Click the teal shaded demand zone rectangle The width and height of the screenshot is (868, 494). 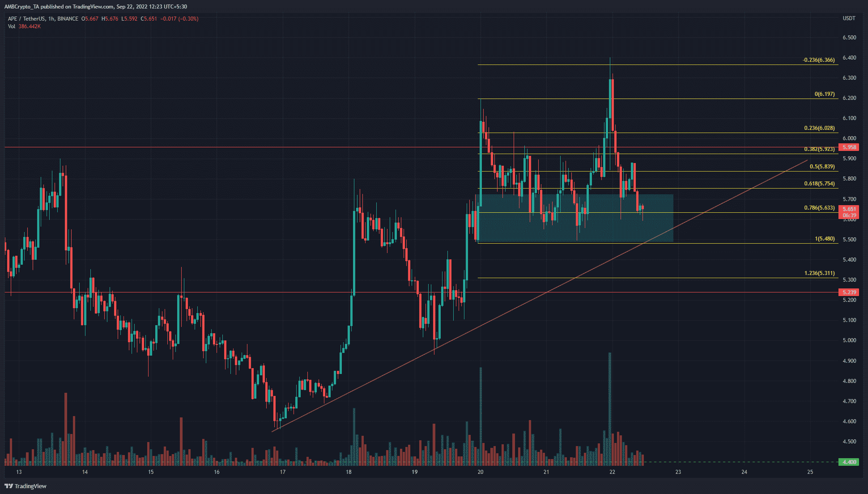coord(575,218)
